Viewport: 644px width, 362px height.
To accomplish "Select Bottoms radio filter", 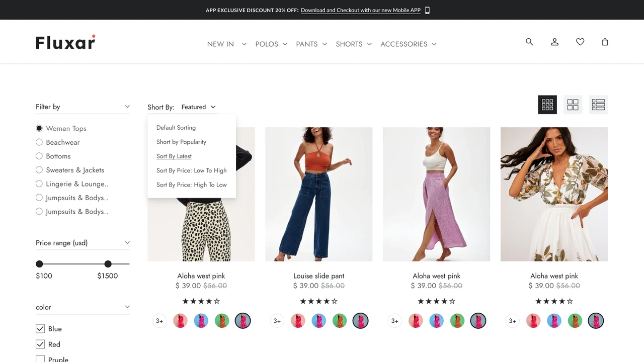I will click(x=39, y=156).
